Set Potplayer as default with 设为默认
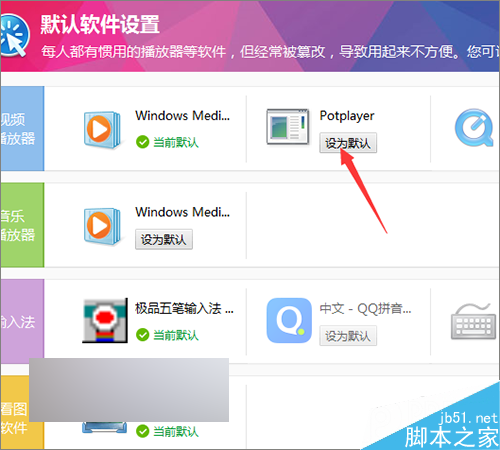 pyautogui.click(x=348, y=143)
